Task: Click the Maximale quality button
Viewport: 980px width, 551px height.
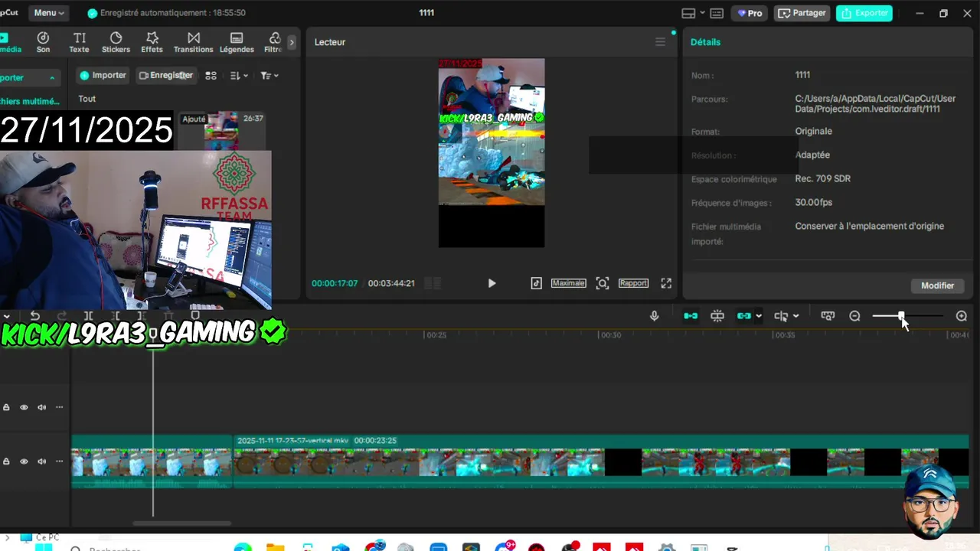Action: (x=568, y=283)
